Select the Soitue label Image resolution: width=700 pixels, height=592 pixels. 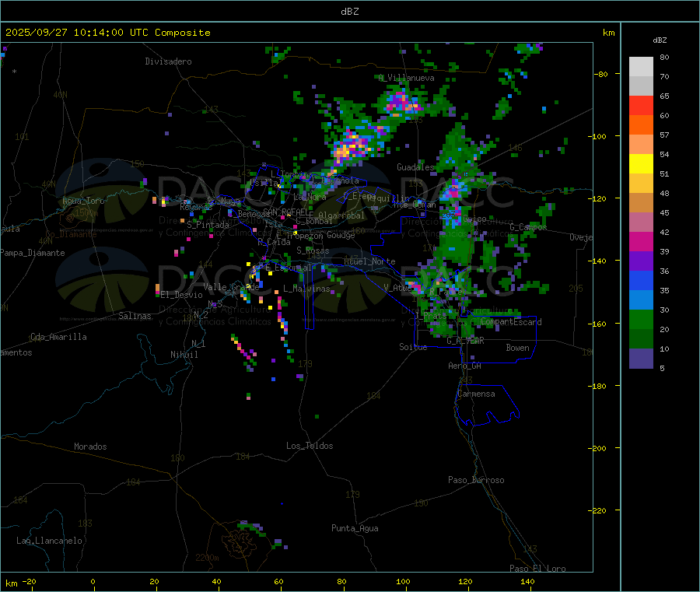tap(413, 347)
